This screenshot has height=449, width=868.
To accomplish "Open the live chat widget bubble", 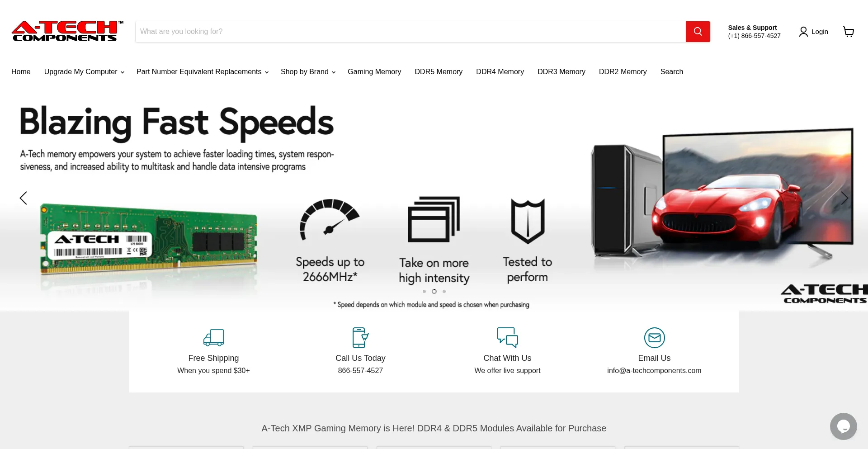I will click(843, 426).
